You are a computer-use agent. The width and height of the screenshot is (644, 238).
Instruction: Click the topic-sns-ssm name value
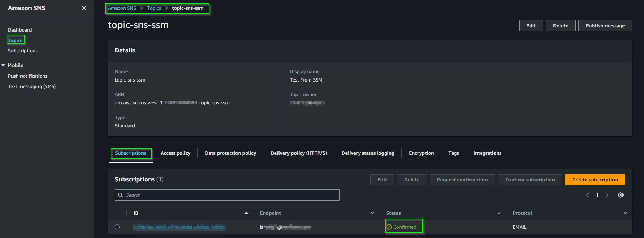(x=130, y=80)
